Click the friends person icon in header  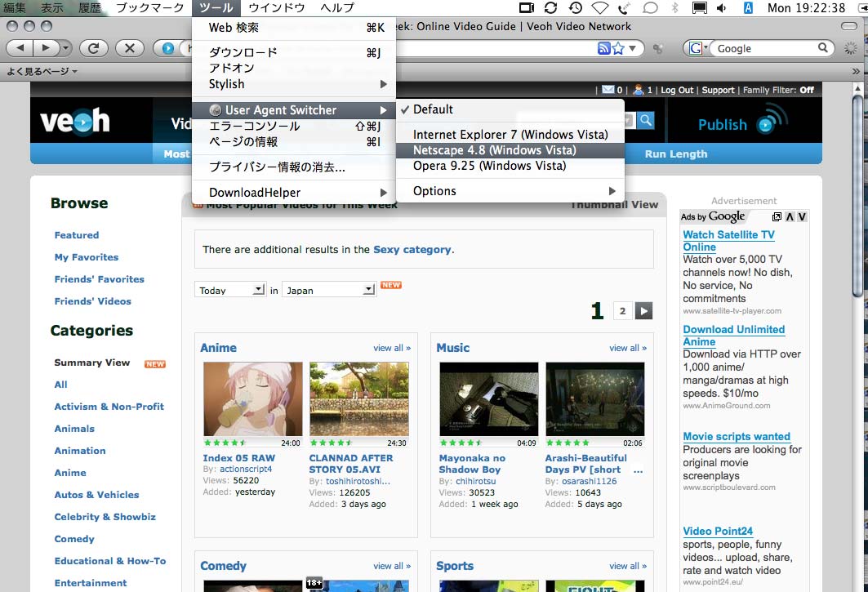click(639, 89)
